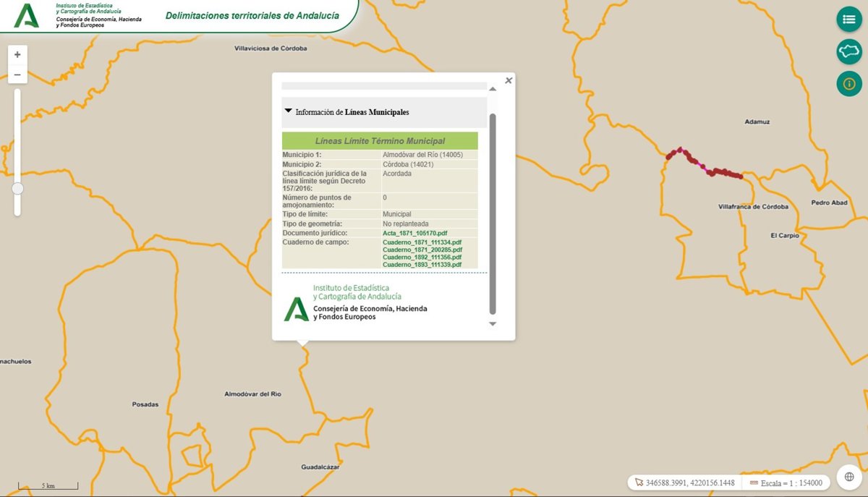Click the highlighted red boundary line near Adamuz
The image size is (868, 497).
pyautogui.click(x=716, y=172)
